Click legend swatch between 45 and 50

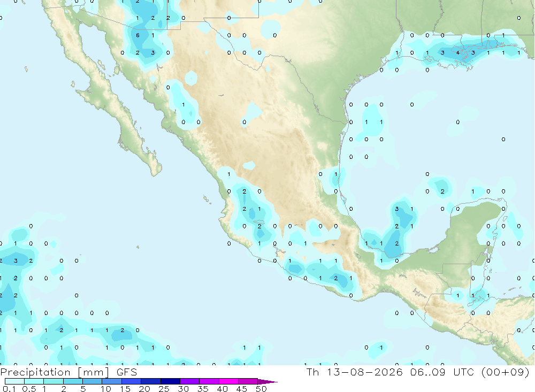[248, 381]
